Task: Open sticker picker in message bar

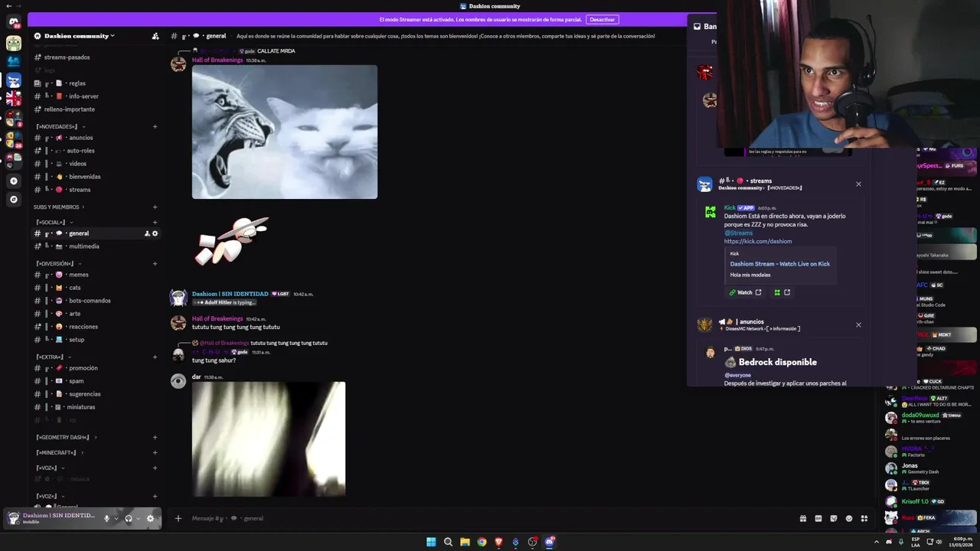Action: 834,518
